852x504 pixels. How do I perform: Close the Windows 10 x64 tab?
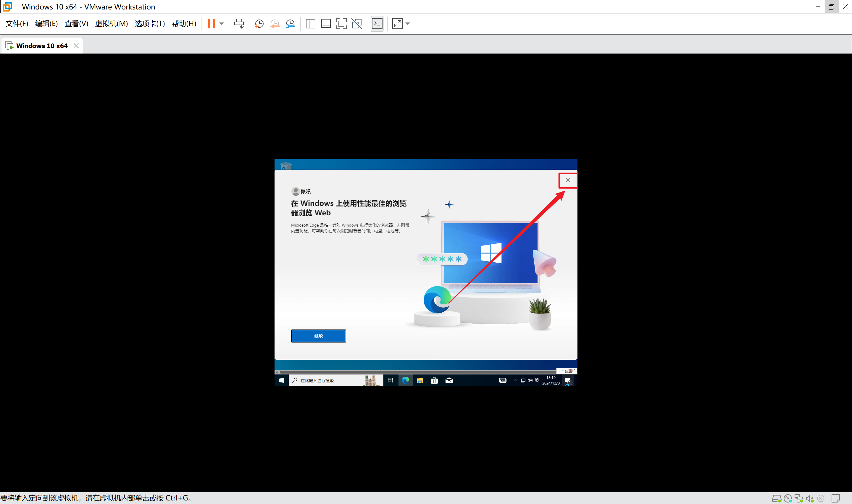click(76, 46)
